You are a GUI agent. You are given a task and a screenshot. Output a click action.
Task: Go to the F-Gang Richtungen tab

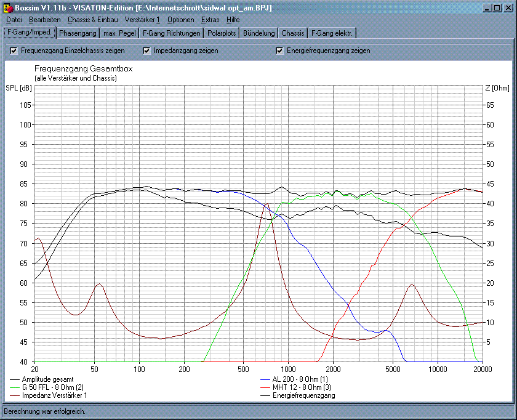tap(171, 33)
